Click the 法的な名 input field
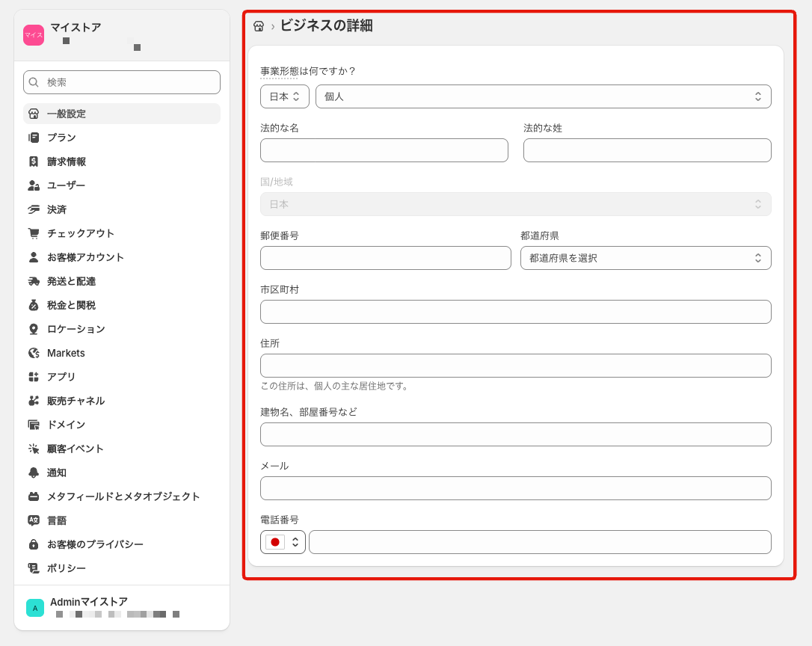 (384, 150)
